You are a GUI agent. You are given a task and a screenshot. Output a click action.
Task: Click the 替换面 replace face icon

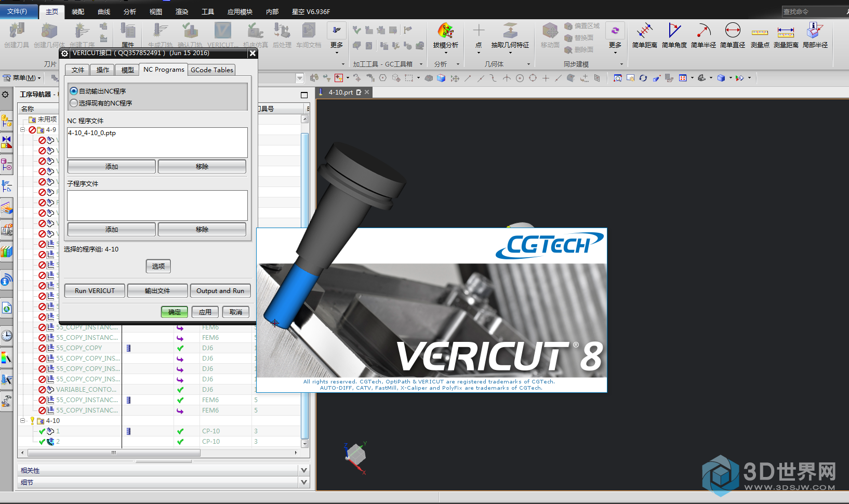(579, 37)
